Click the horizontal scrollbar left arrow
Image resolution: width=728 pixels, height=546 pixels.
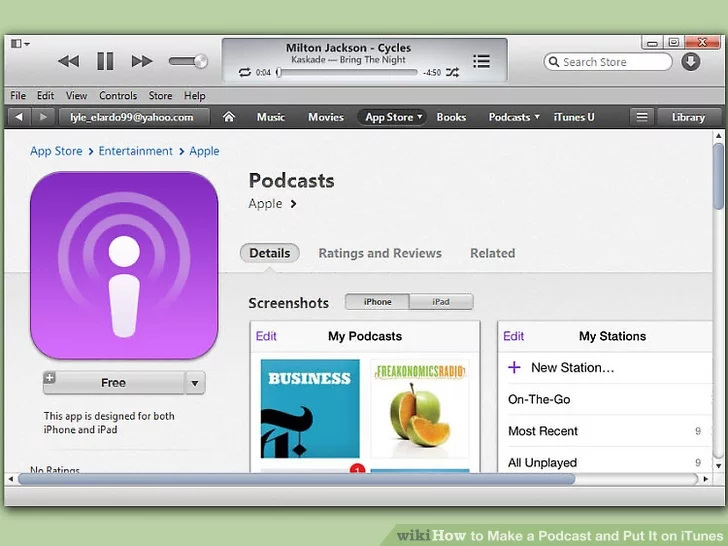tap(11, 479)
